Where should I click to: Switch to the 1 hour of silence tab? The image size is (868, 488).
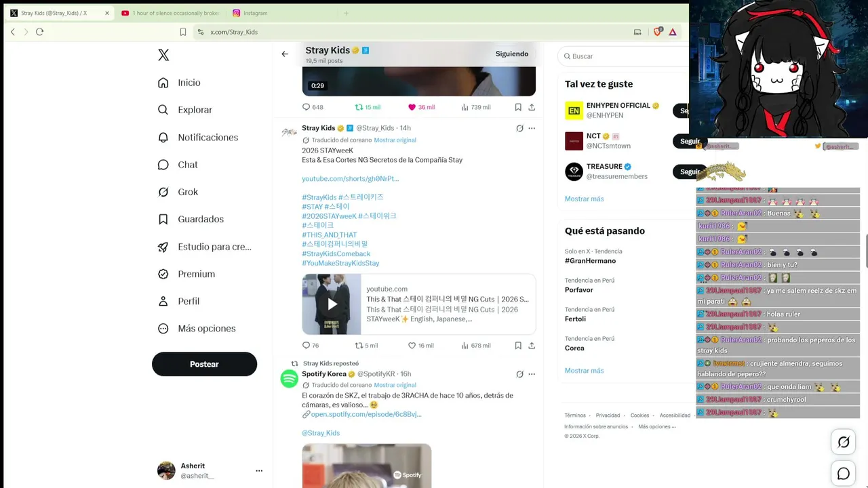point(171,13)
